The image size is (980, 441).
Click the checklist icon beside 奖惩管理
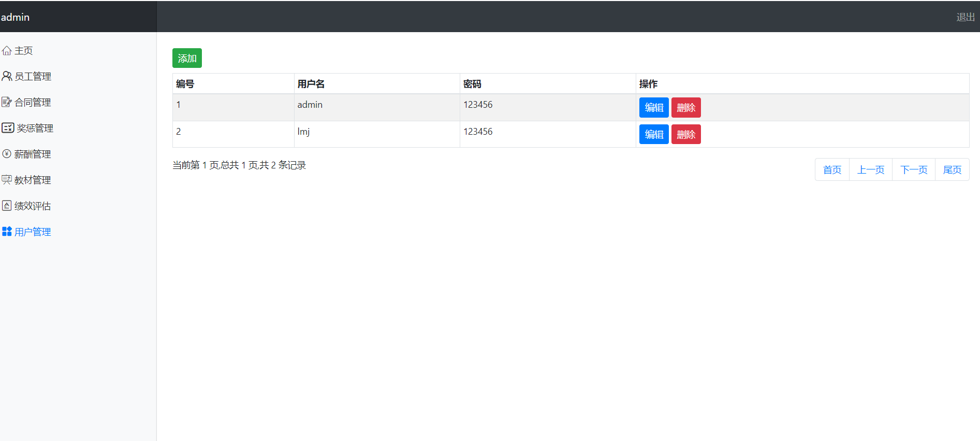click(x=8, y=128)
